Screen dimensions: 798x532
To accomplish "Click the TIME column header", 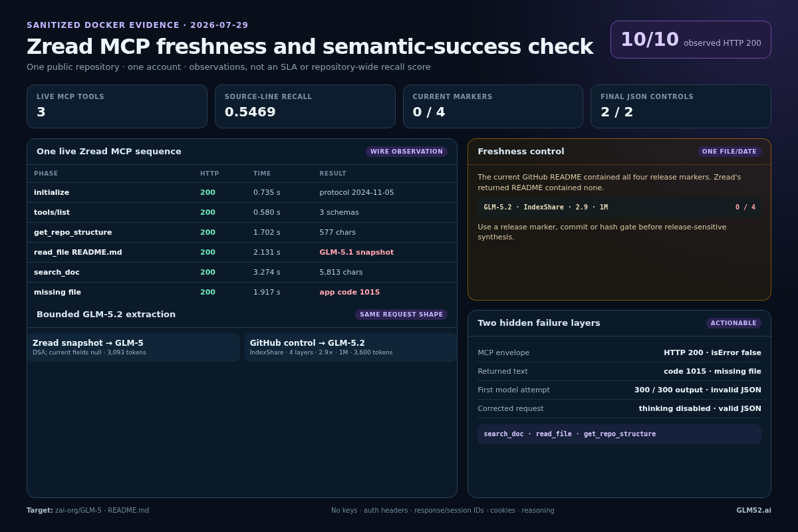I will click(262, 174).
